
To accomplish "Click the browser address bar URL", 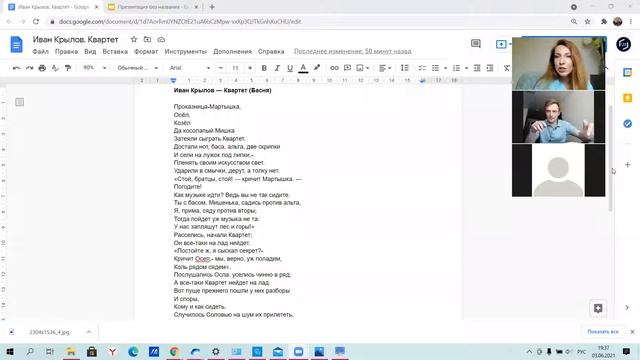I will coord(180,22).
